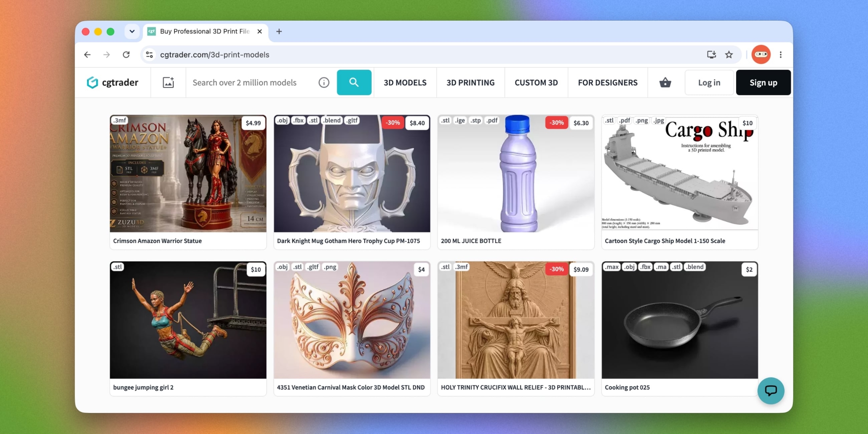Viewport: 868px width, 434px height.
Task: Click the Log in button
Action: [x=709, y=82]
